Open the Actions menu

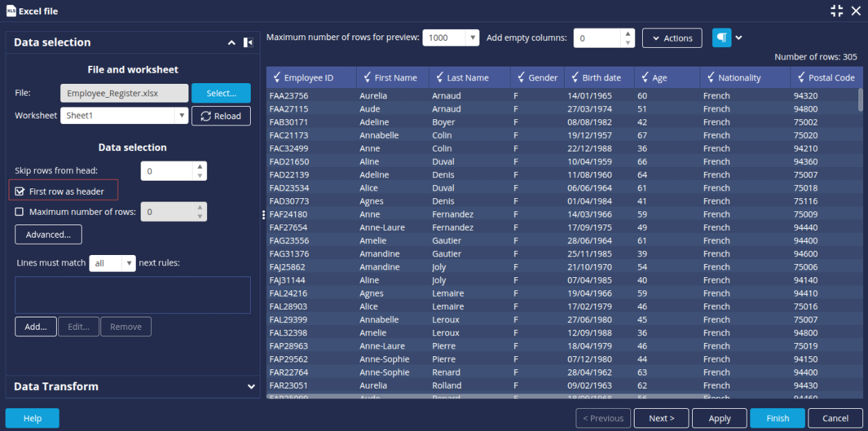(671, 38)
